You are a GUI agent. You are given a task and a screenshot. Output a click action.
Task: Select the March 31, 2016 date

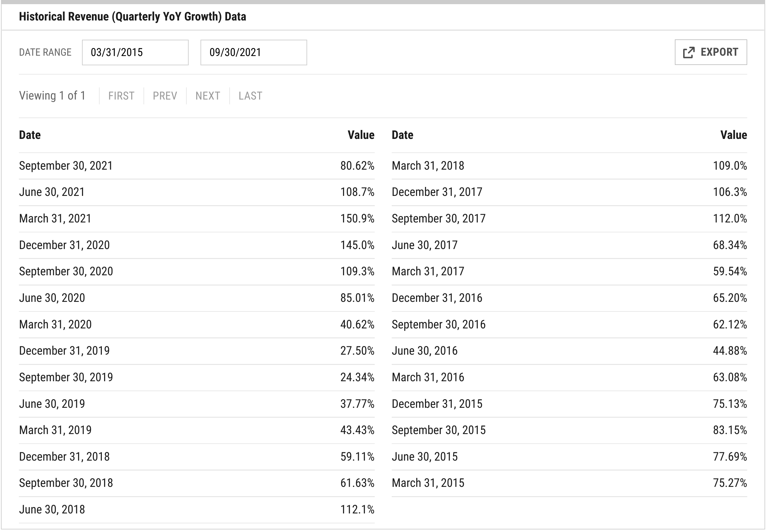[428, 377]
